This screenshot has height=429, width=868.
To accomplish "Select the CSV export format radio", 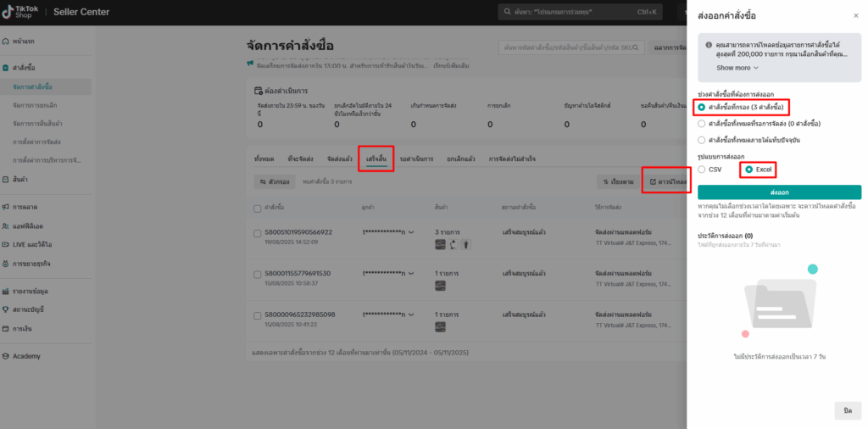I will pos(702,170).
